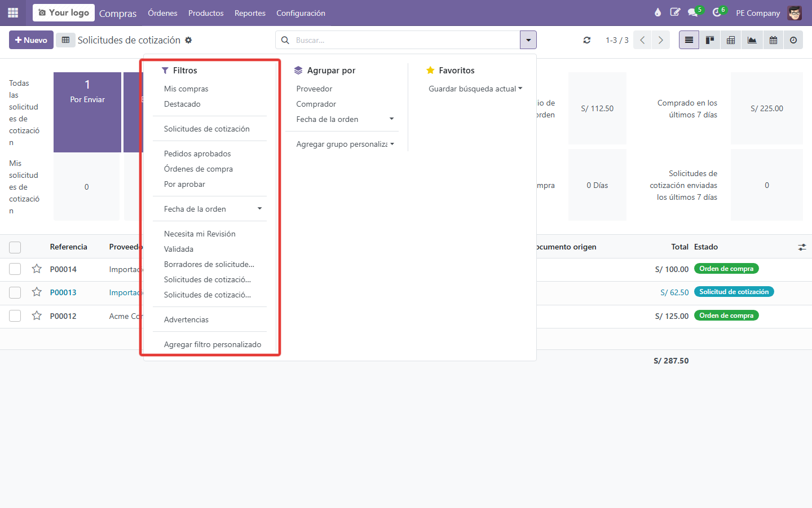Click the magnifier search icon
The image size is (812, 508).
(x=285, y=40)
